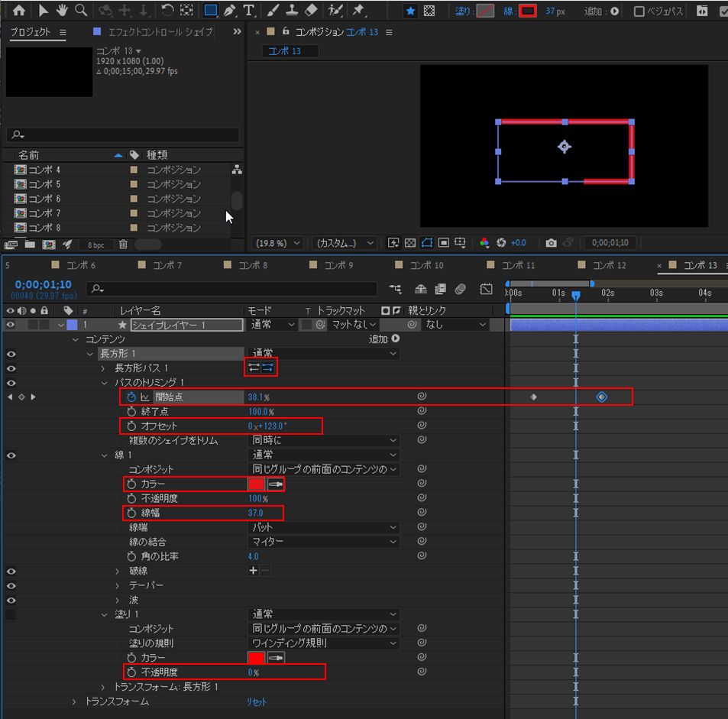Toggle the transparency grid icon in viewer
728x719 pixels.
(x=410, y=243)
